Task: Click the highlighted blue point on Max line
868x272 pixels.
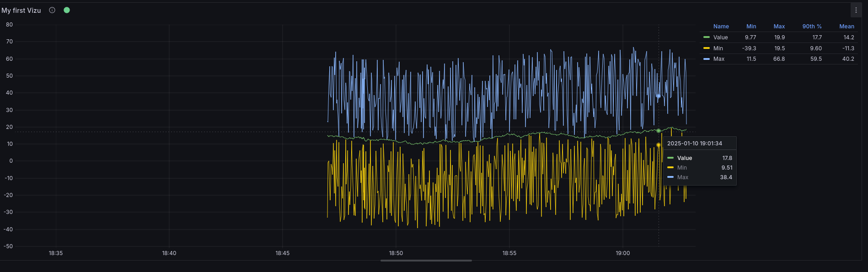Action: pyautogui.click(x=659, y=96)
